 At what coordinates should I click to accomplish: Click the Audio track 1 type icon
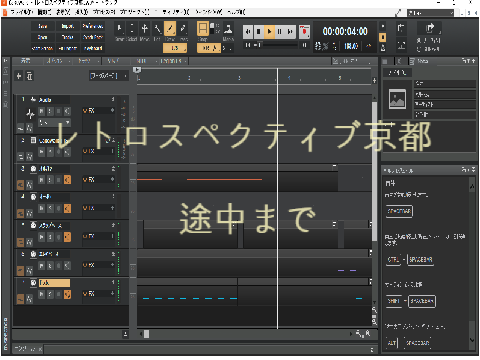(33, 99)
